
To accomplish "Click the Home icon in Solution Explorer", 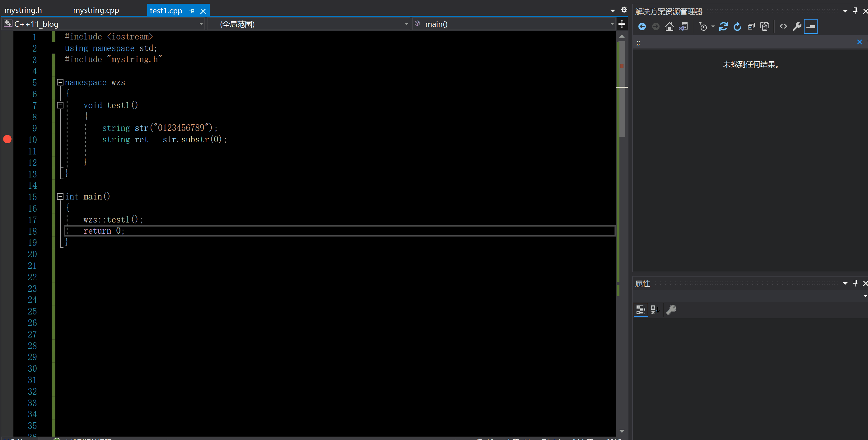I will (669, 26).
